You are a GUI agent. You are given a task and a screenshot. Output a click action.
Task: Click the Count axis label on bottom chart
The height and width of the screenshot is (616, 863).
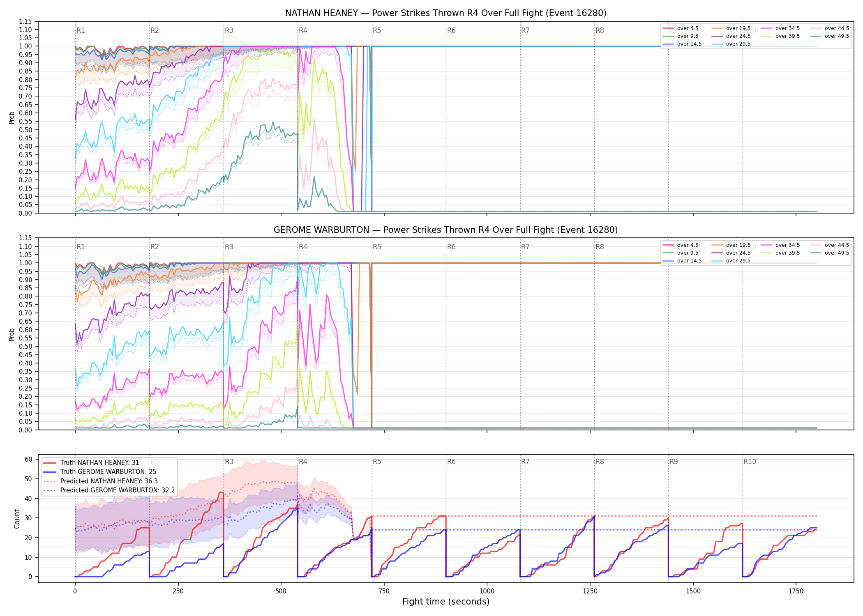(17, 519)
